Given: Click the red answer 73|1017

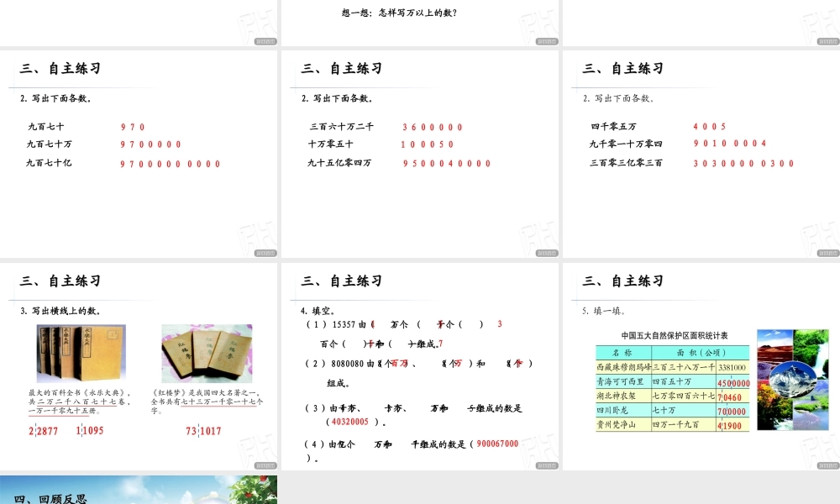Looking at the screenshot, I should point(203,431).
